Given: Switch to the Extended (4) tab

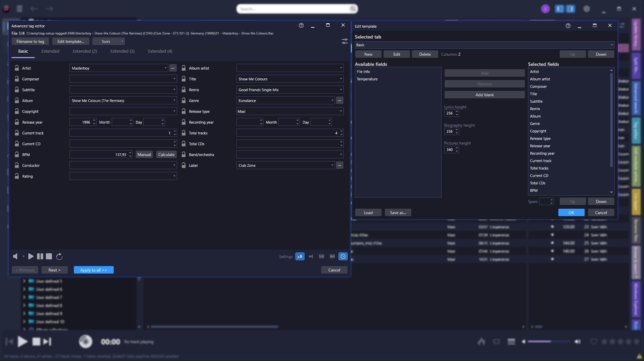Looking at the screenshot, I should pos(160,51).
